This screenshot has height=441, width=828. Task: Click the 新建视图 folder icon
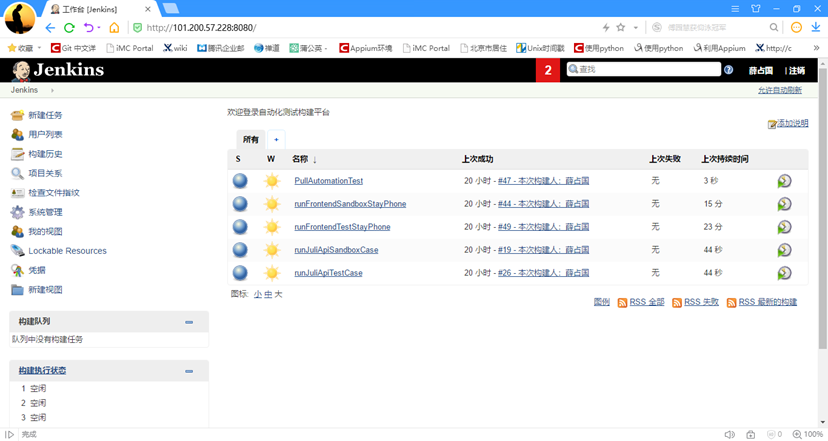[17, 289]
